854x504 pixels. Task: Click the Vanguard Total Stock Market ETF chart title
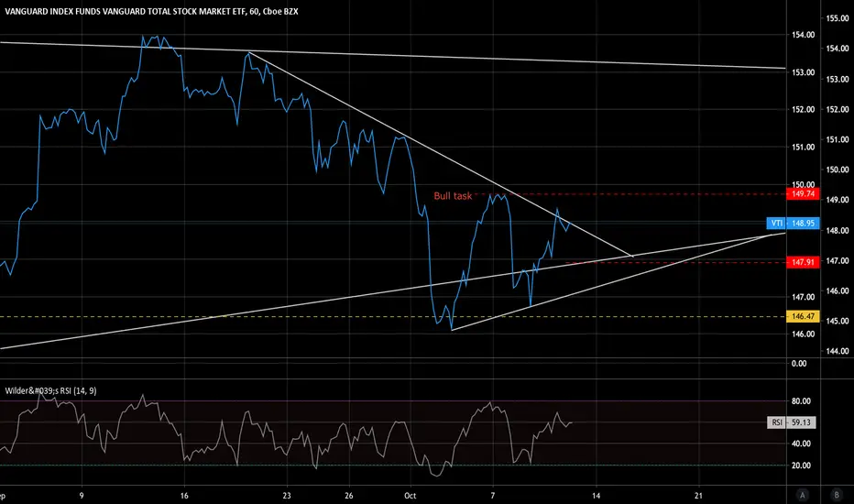coord(151,11)
